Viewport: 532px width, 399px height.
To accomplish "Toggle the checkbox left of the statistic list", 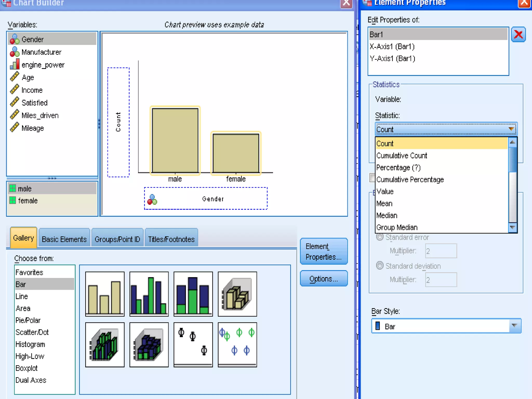I will (x=372, y=178).
